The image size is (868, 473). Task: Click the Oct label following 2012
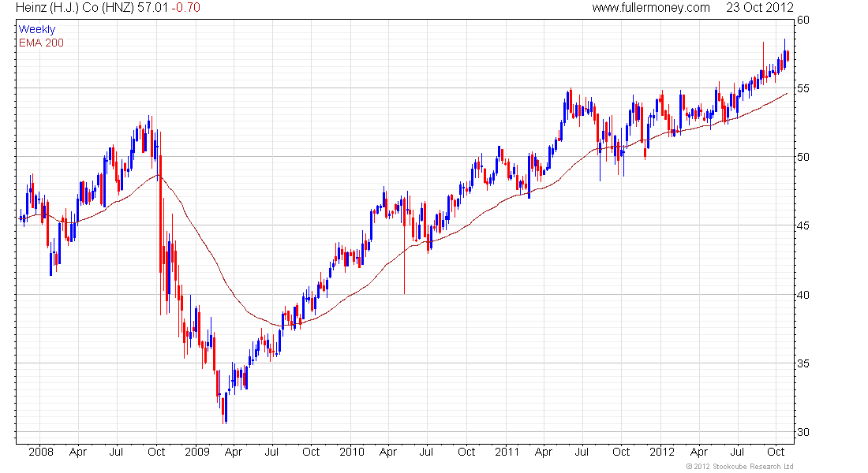(x=776, y=452)
